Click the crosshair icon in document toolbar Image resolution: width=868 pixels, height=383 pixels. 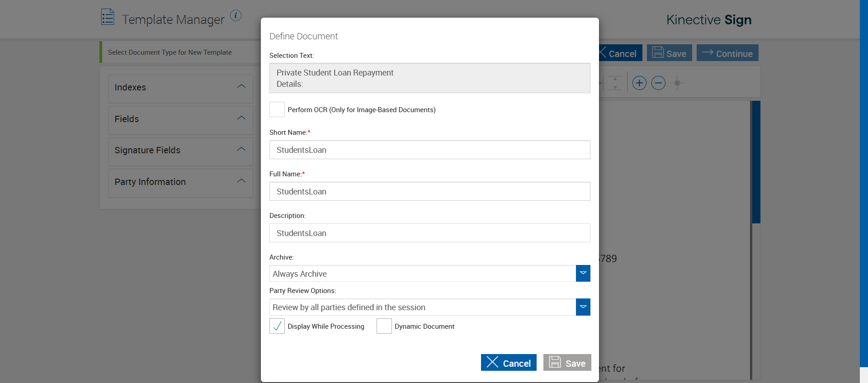[x=677, y=83]
